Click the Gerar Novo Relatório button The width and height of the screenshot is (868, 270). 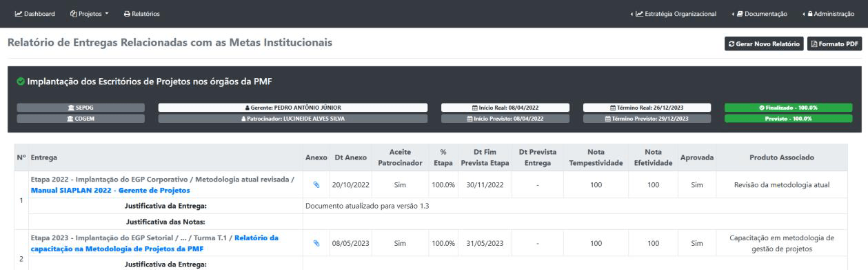click(x=764, y=44)
